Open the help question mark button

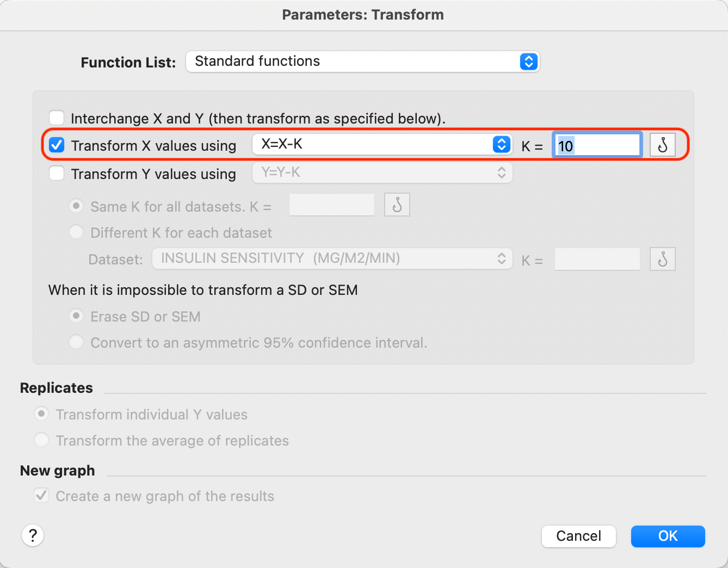pyautogui.click(x=33, y=535)
